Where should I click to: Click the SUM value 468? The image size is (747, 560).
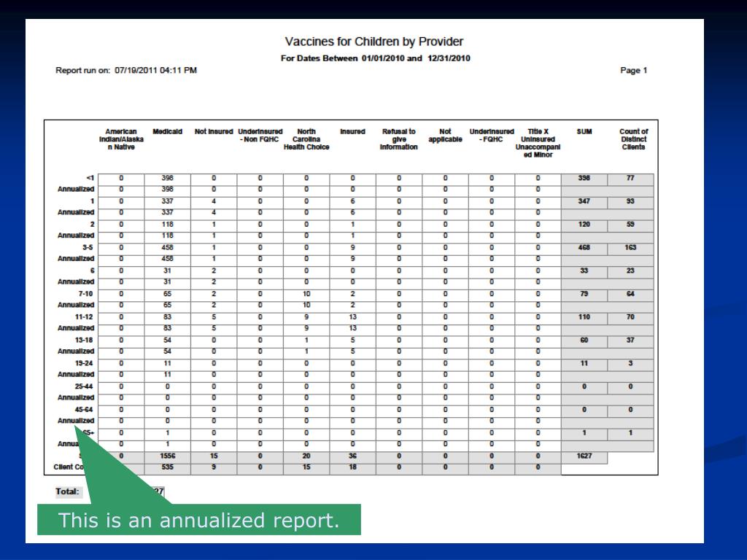[x=584, y=248]
